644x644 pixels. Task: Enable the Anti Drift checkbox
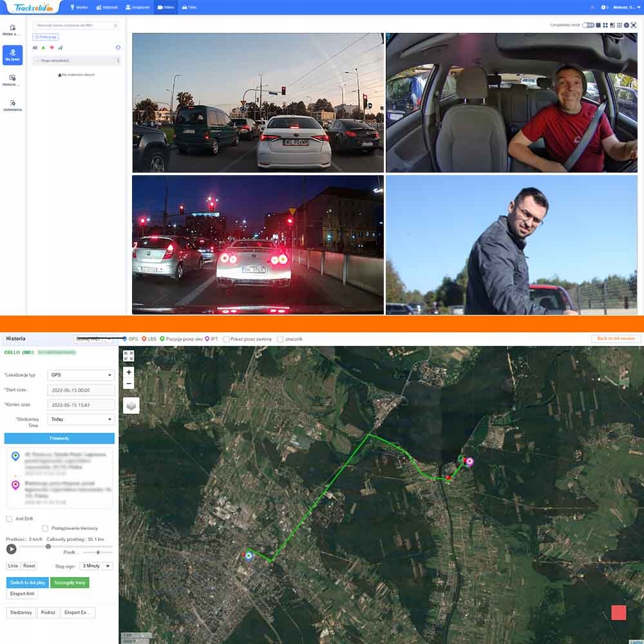(9, 518)
